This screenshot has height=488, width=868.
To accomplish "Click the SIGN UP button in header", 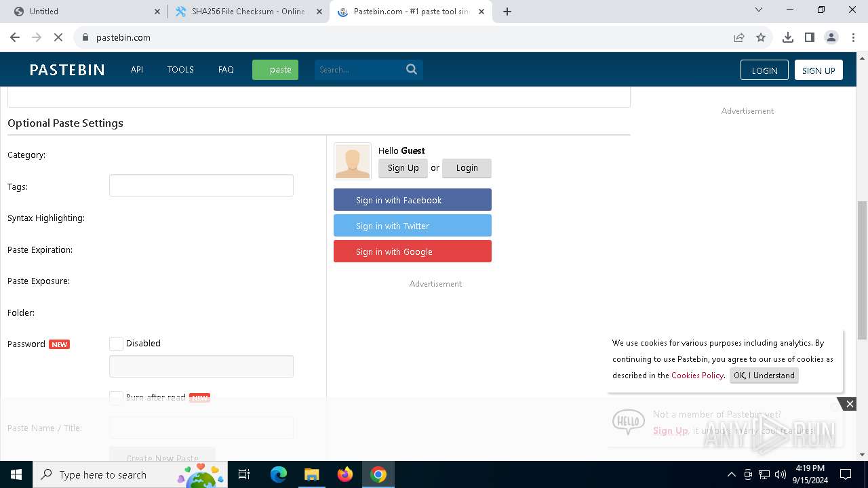I will [818, 70].
